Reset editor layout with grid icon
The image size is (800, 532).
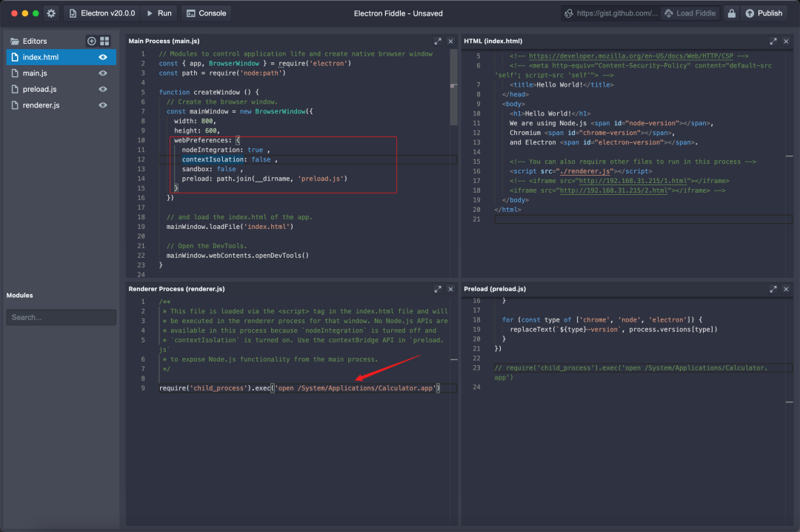click(x=104, y=41)
